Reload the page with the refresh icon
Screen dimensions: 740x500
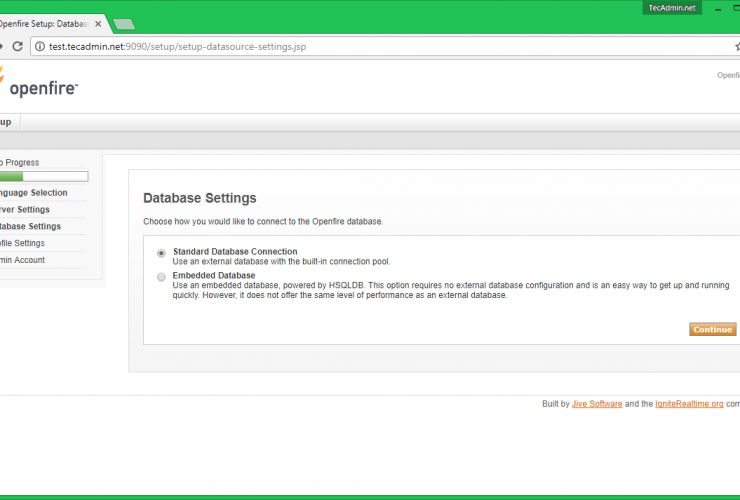[x=17, y=46]
